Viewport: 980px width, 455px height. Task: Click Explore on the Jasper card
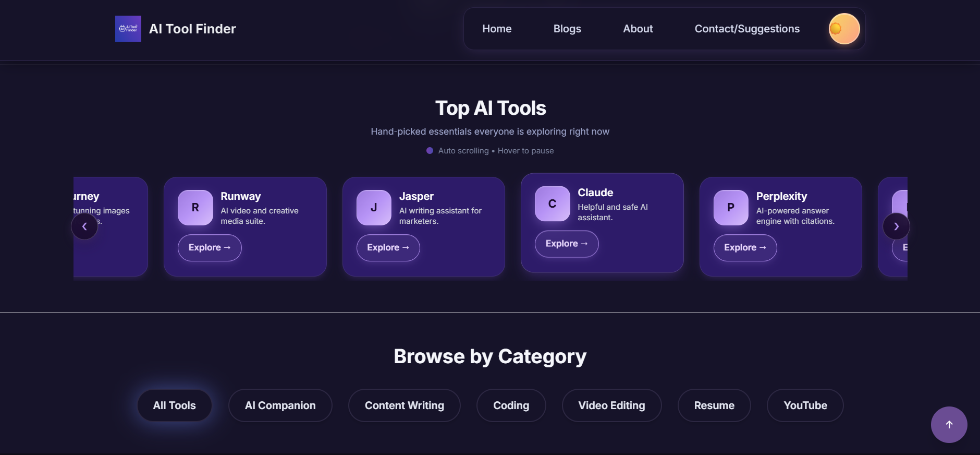click(x=388, y=248)
